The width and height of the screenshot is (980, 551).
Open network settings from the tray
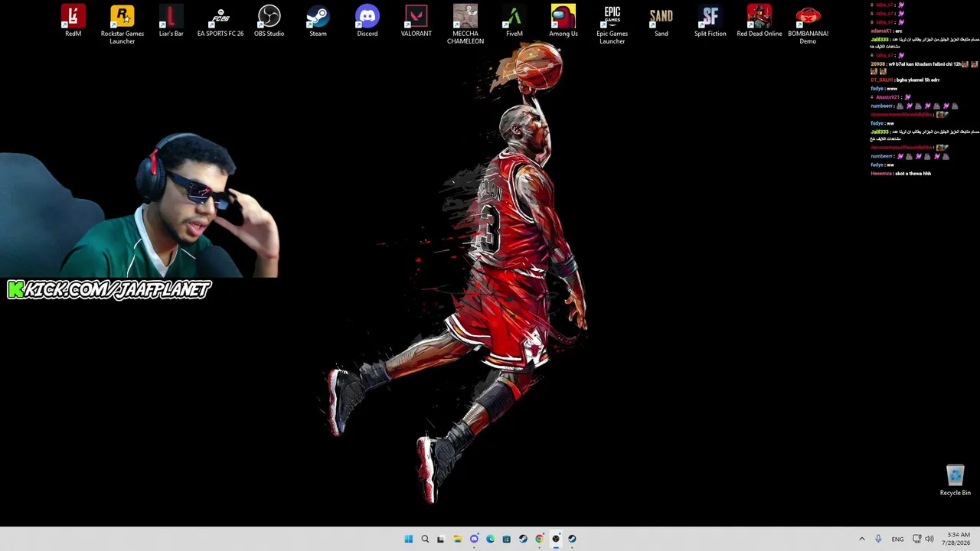coord(917,539)
